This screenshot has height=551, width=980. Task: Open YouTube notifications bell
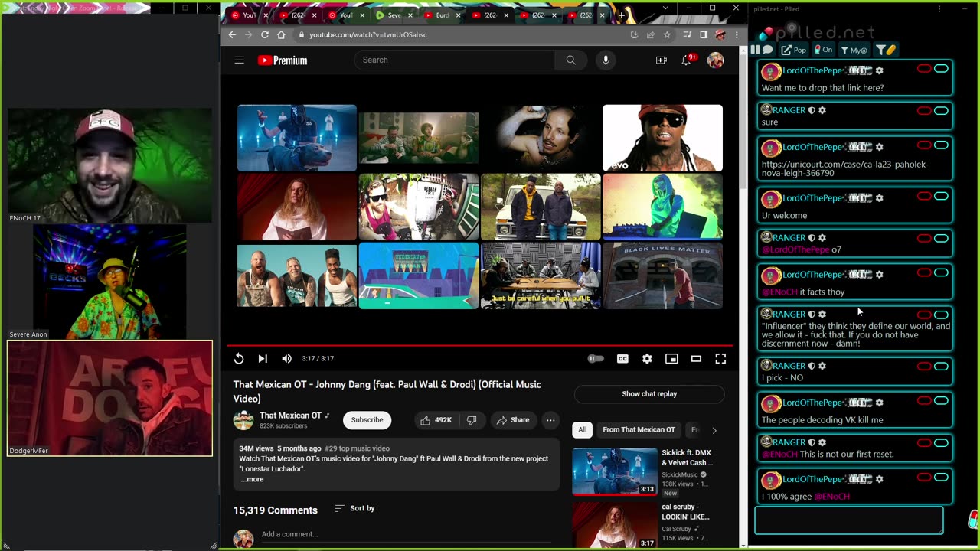(687, 60)
